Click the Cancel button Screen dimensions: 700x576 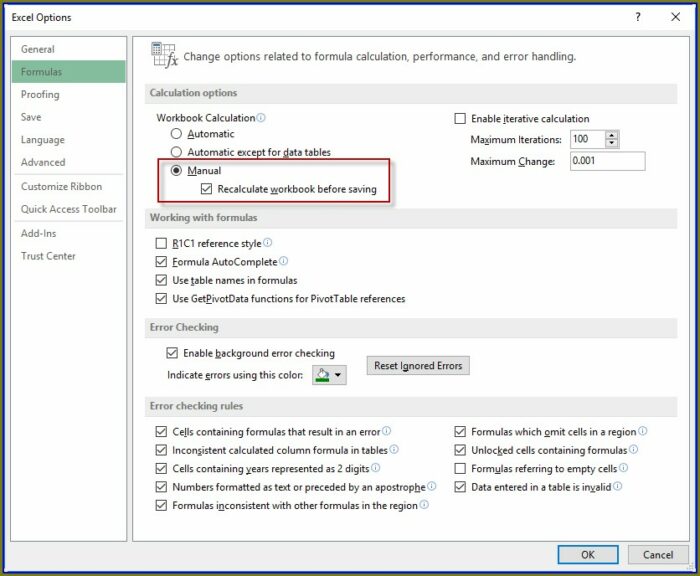[658, 555]
